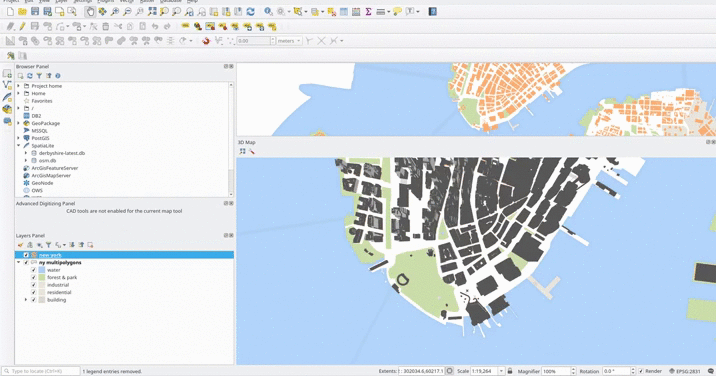Click the Zoom Out magnifier tool
This screenshot has width=716, height=376.
click(x=127, y=11)
